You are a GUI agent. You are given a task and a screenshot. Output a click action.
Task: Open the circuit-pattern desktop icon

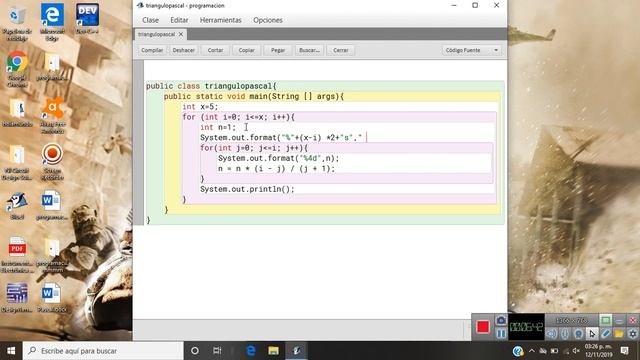(x=17, y=298)
